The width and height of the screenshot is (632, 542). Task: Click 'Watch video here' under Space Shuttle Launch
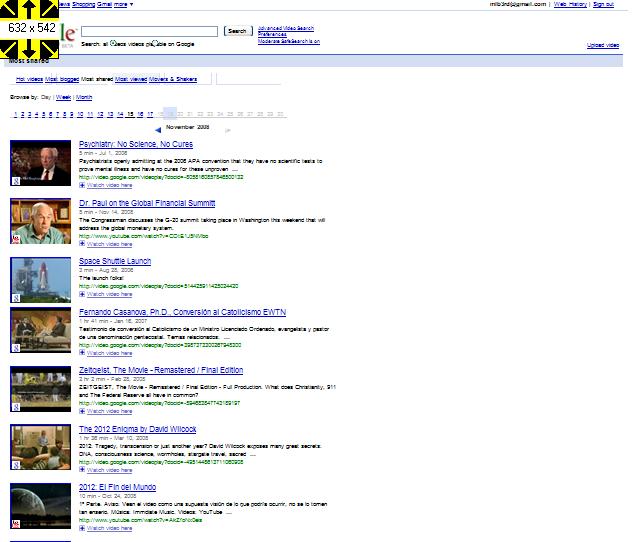coord(110,294)
